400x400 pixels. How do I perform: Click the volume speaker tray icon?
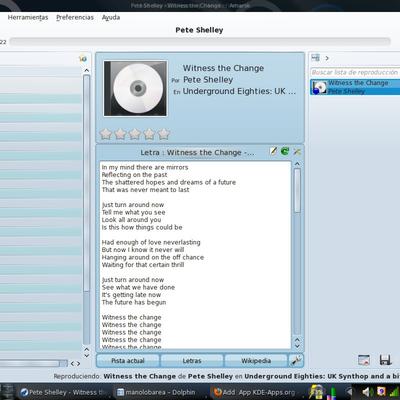(368, 392)
